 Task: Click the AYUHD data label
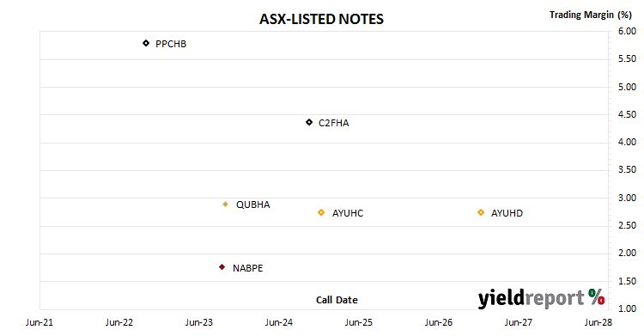point(507,213)
